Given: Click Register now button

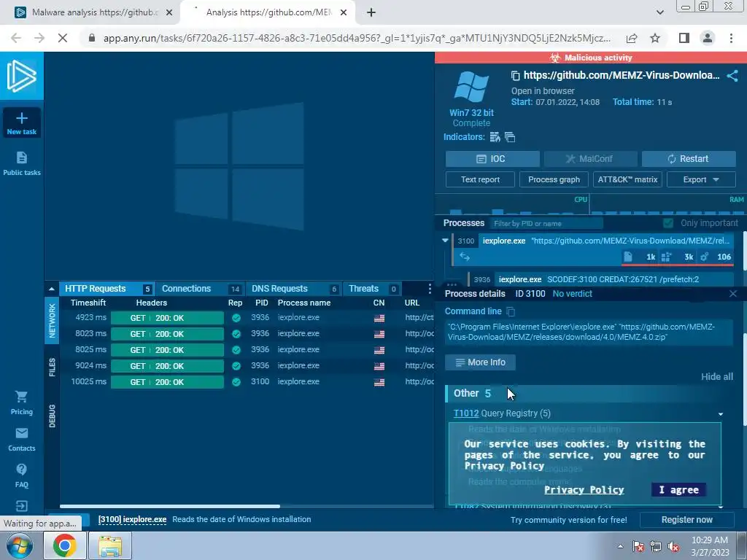Looking at the screenshot, I should point(686,520).
